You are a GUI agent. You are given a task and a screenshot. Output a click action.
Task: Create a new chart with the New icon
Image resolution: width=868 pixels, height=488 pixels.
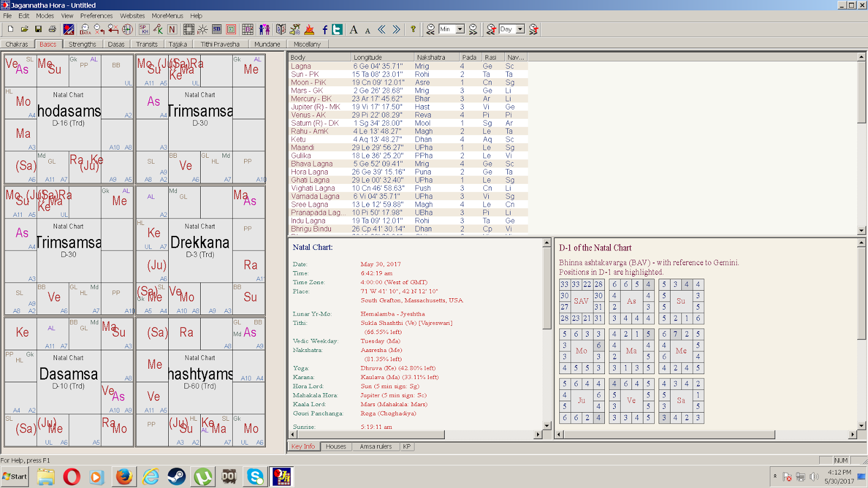10,29
